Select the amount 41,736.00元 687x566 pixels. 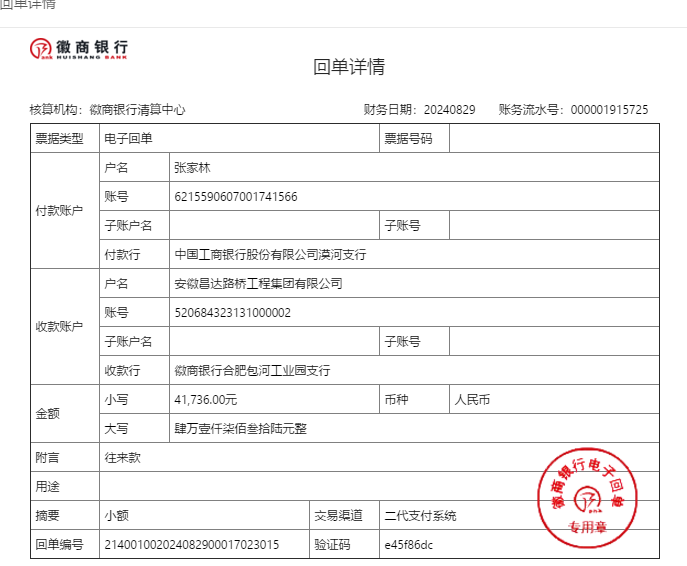(x=205, y=400)
